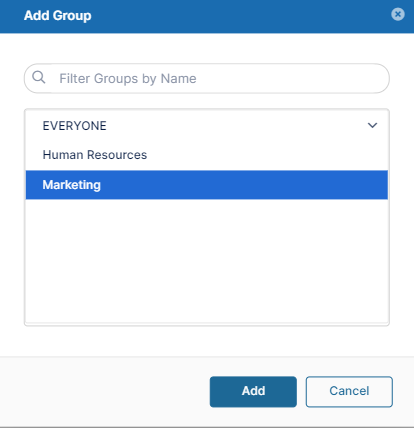Select the EVERYONE group
The width and height of the screenshot is (414, 428).
coord(207,126)
